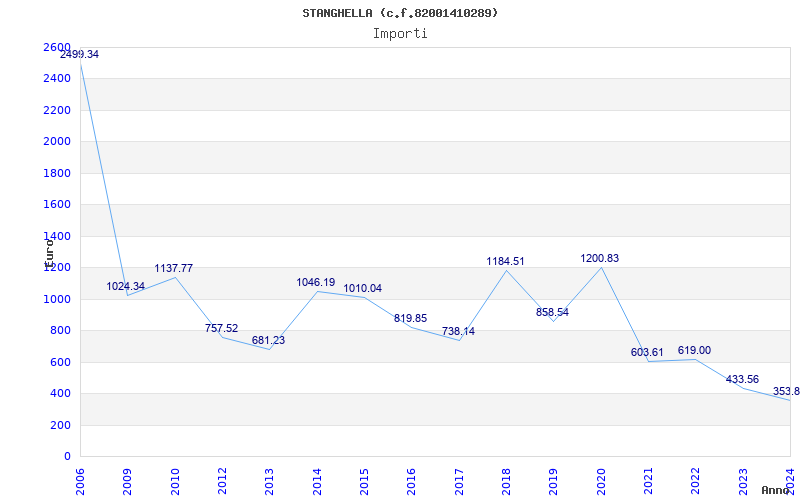Select the 1010.04 data label
The height and width of the screenshot is (500, 800).
pos(362,288)
